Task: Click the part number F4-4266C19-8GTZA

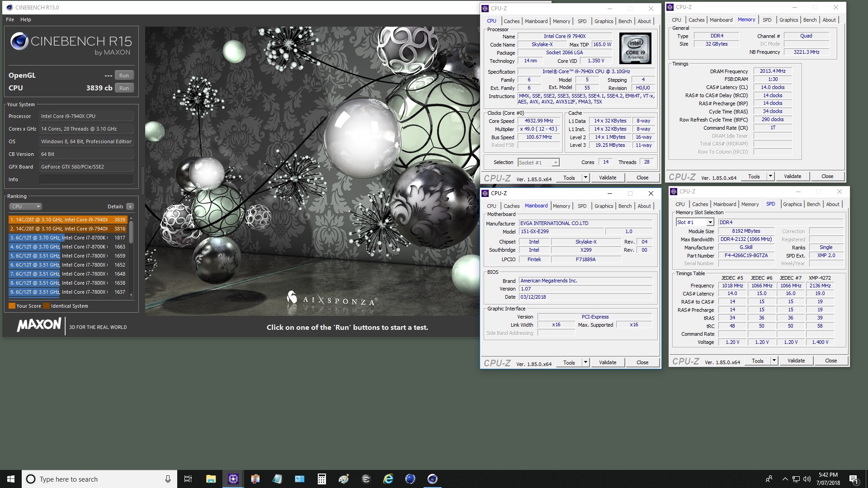Action: tap(746, 256)
